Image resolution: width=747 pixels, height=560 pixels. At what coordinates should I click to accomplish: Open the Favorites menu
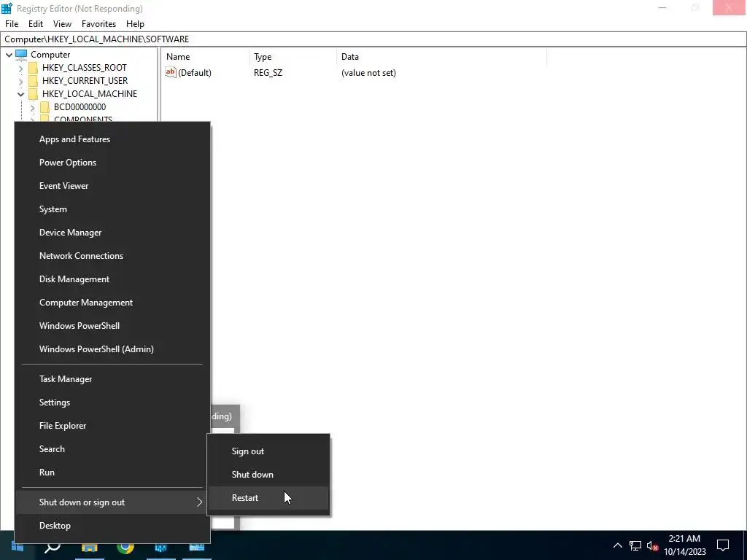[x=98, y=24]
